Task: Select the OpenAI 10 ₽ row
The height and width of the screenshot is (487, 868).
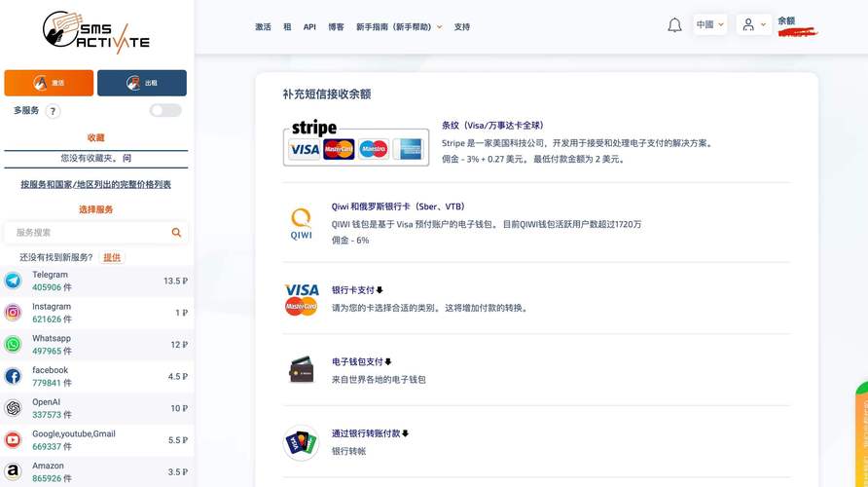Action: tap(97, 408)
